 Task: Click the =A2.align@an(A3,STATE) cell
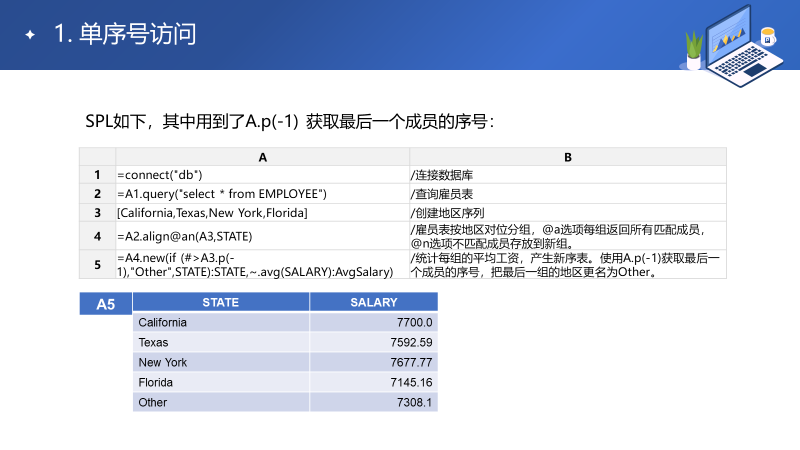point(263,237)
